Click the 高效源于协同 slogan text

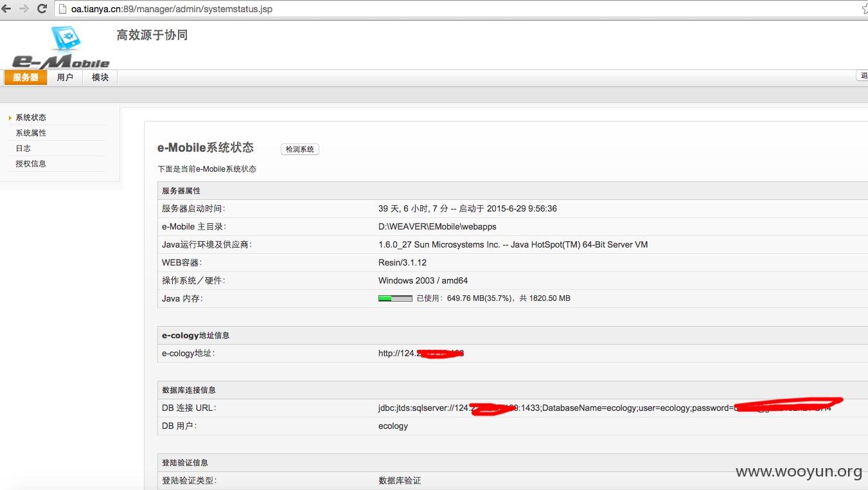coord(152,35)
